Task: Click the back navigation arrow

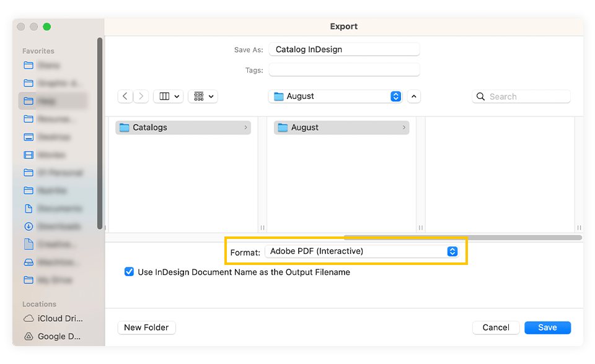Action: (x=125, y=96)
